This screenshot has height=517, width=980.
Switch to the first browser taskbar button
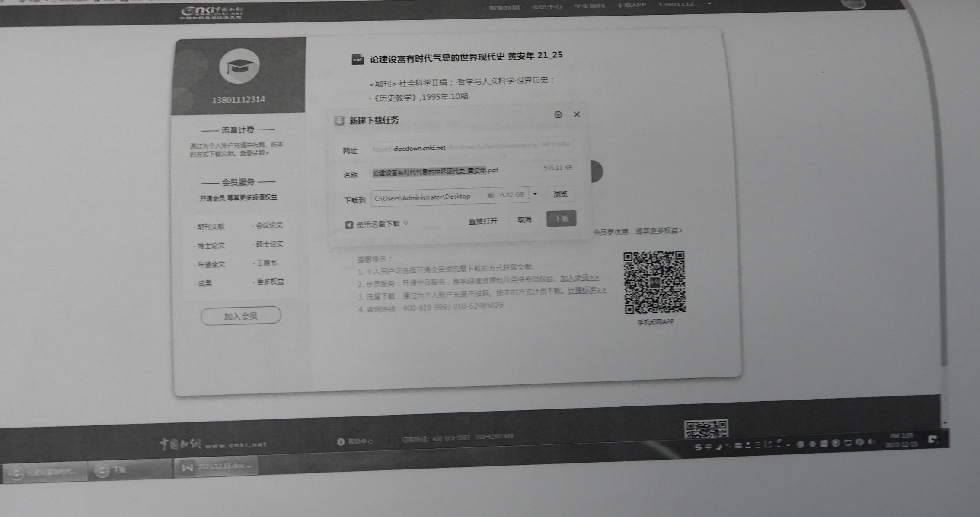pyautogui.click(x=45, y=472)
